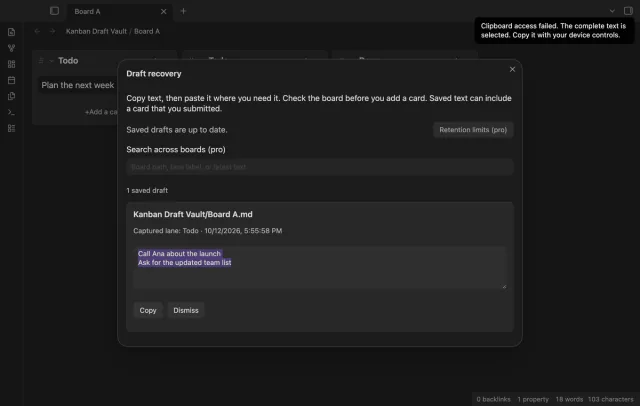This screenshot has height=406, width=640.
Task: Click the insert template copy-files ribbon icon
Action: pos(11,96)
